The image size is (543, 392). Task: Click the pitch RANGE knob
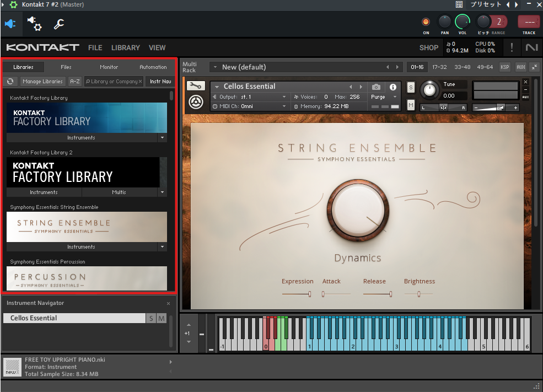(483, 22)
